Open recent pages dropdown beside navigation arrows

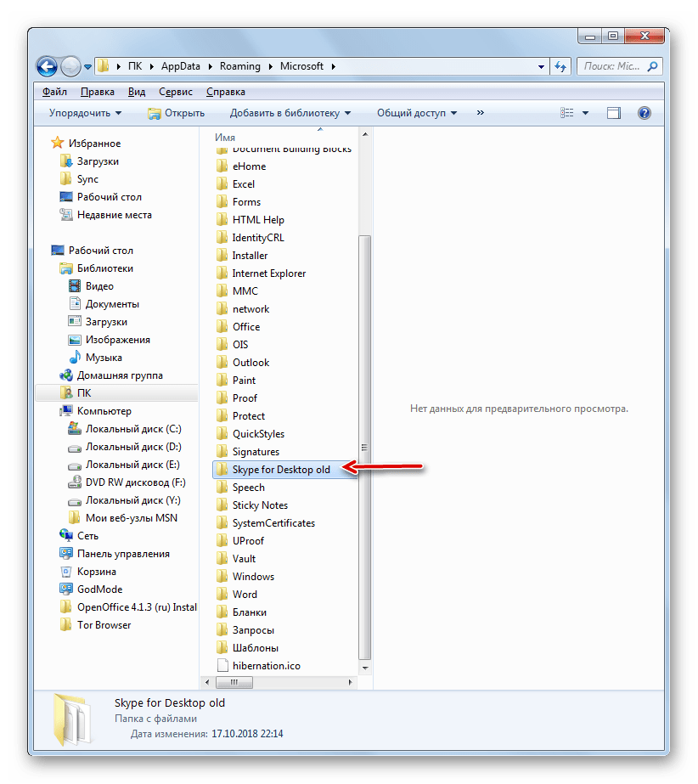pos(87,66)
